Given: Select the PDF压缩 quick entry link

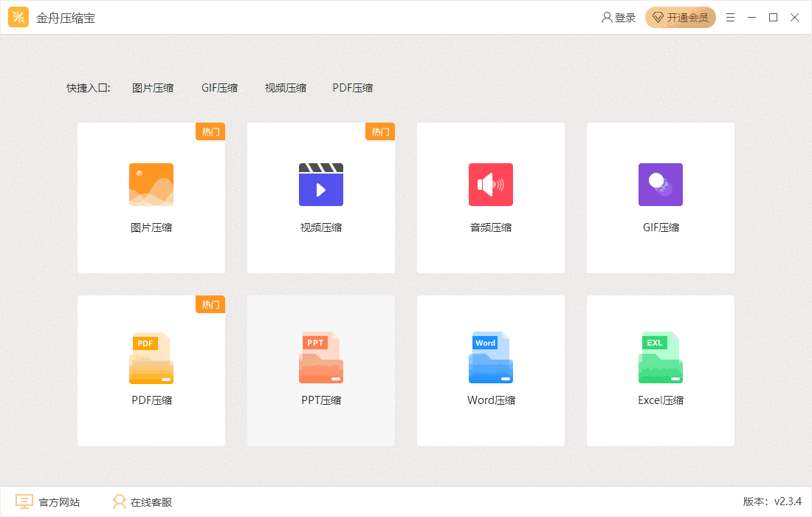Looking at the screenshot, I should pos(352,87).
